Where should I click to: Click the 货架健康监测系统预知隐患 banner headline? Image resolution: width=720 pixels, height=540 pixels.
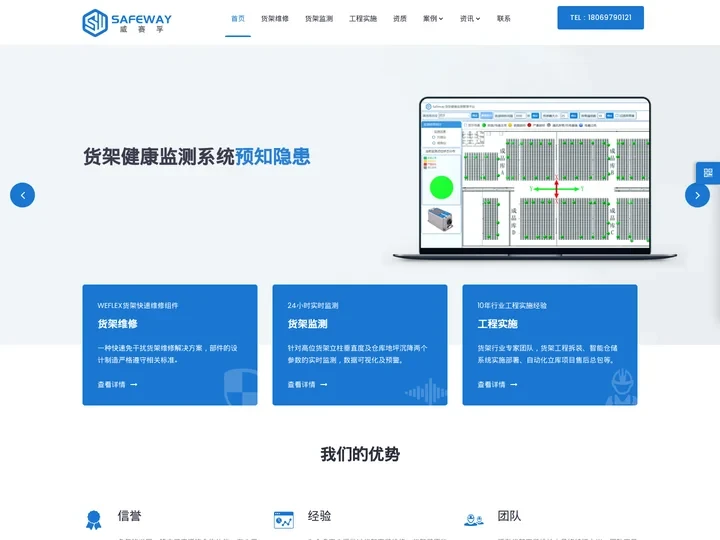coord(197,157)
